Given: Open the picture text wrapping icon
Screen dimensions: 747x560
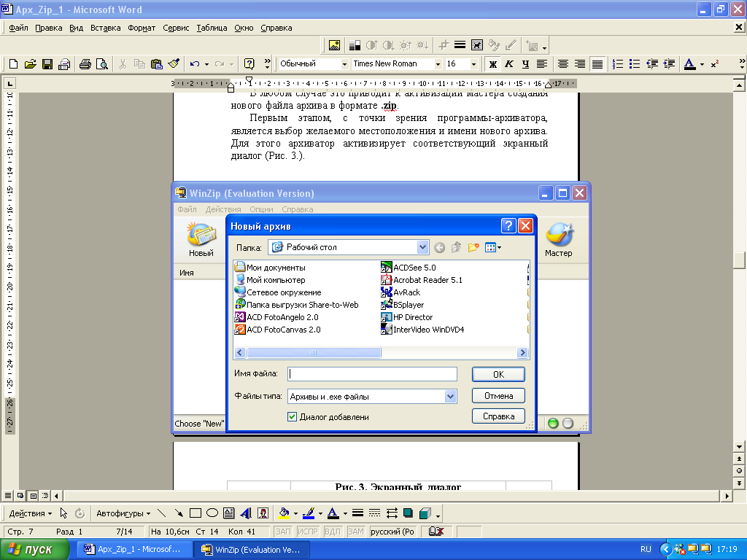Looking at the screenshot, I should (477, 45).
